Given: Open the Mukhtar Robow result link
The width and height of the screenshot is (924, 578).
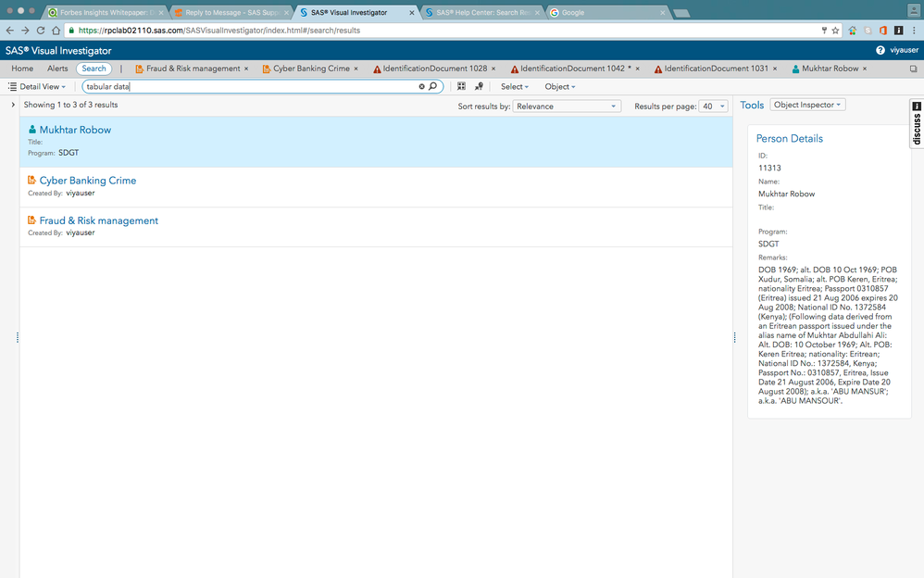Looking at the screenshot, I should (x=75, y=130).
